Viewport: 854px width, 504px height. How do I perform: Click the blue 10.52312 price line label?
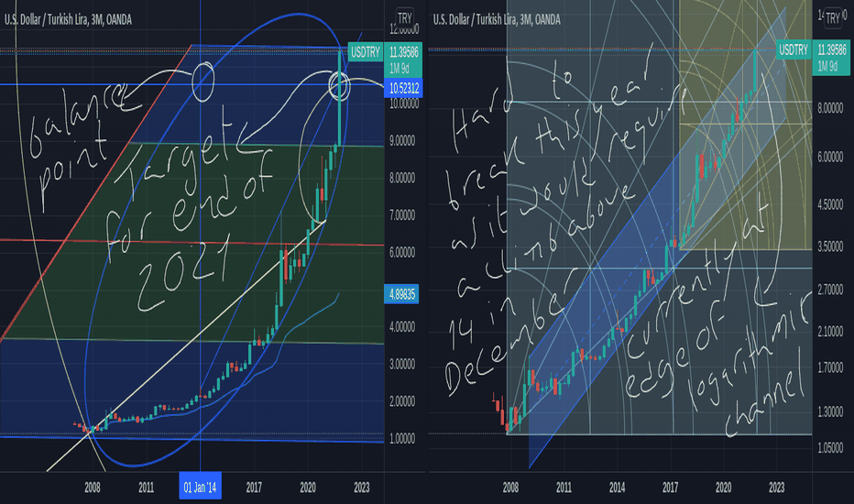tap(403, 88)
